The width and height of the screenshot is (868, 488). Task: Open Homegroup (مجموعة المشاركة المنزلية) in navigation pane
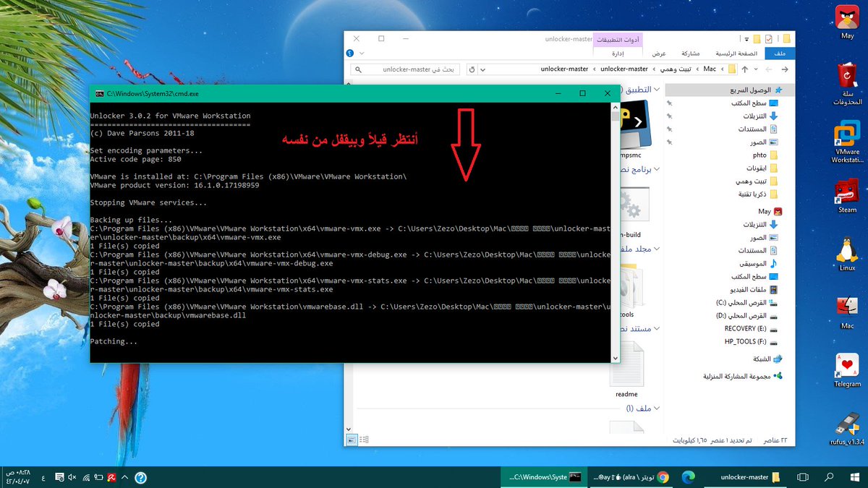click(x=743, y=376)
